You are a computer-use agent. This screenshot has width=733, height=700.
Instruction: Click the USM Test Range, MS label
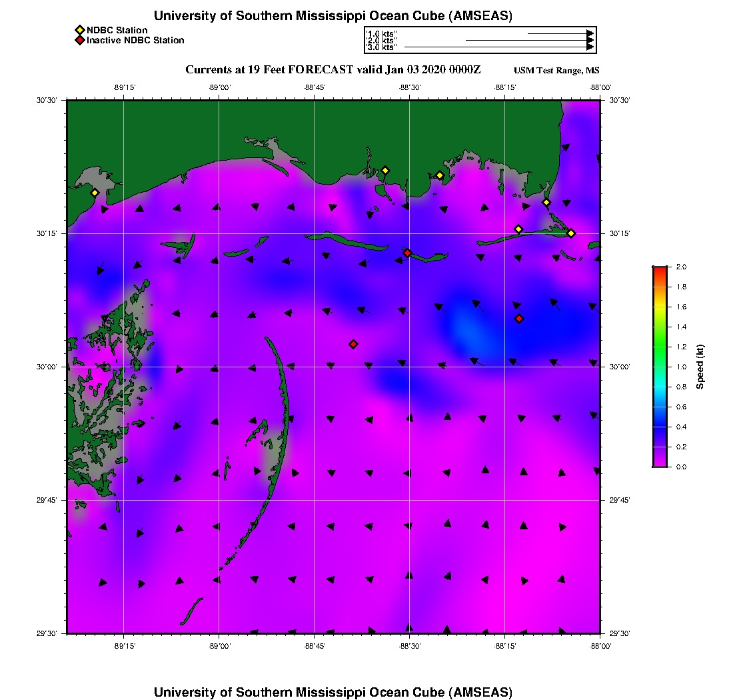click(556, 71)
